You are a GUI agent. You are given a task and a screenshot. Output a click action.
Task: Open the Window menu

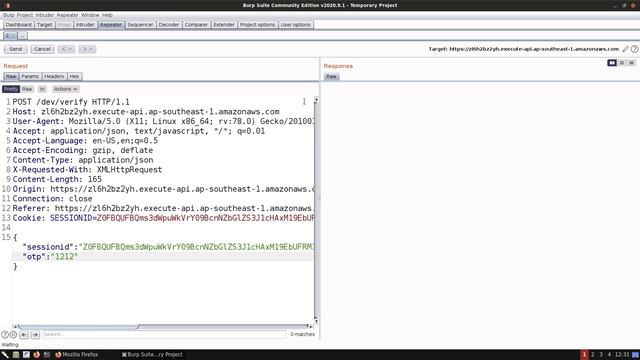(90, 15)
